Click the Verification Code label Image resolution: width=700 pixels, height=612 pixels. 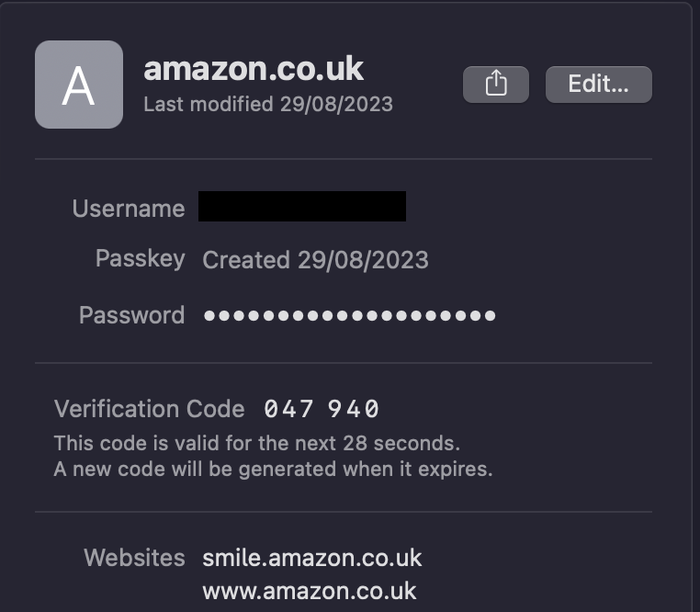pyautogui.click(x=150, y=409)
